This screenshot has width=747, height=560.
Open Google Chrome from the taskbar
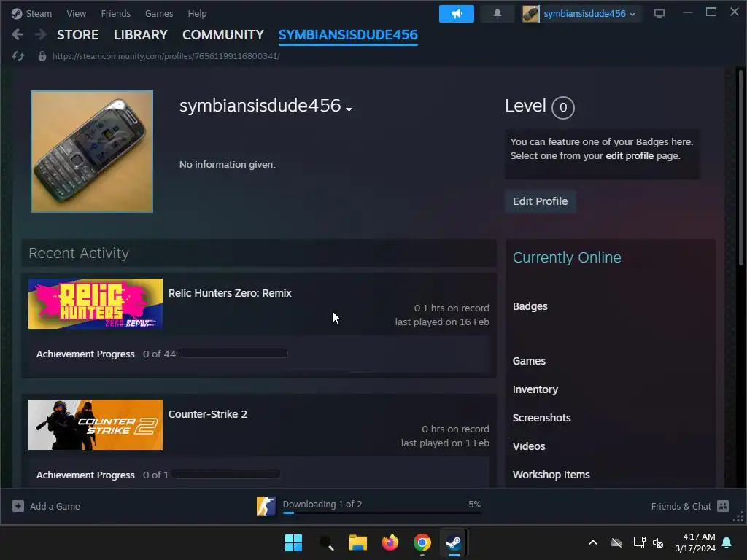point(422,542)
